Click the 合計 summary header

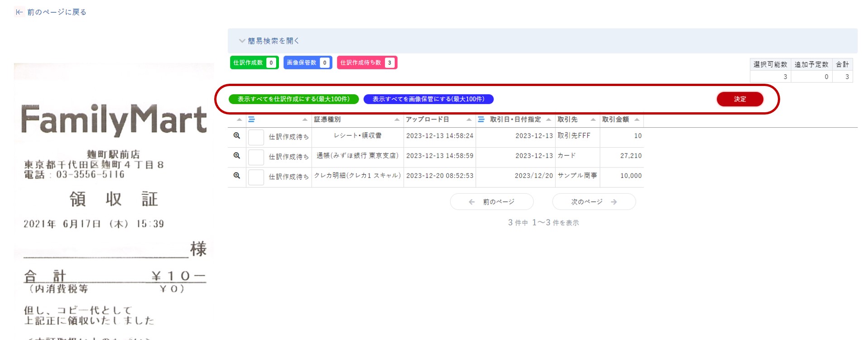tap(842, 64)
